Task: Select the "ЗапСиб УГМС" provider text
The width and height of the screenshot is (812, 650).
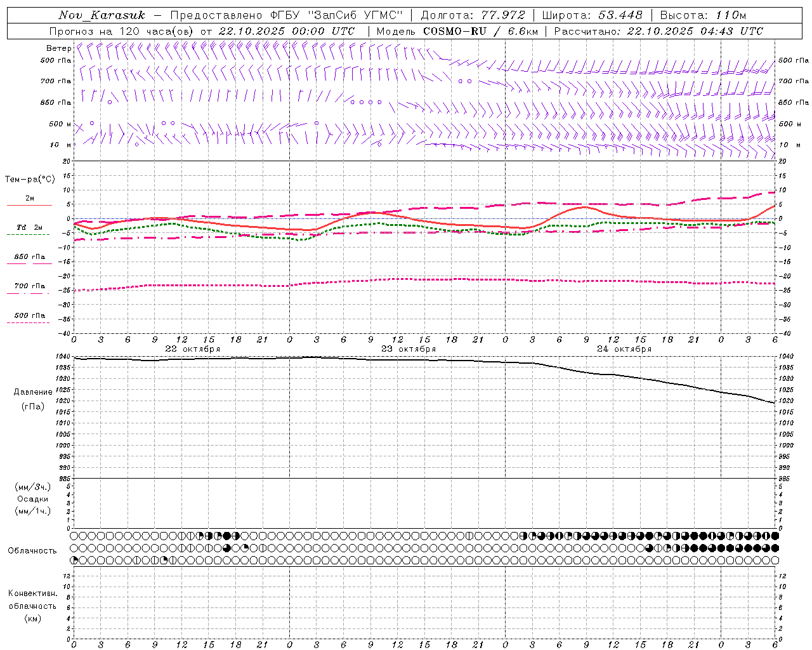Action: click(357, 15)
